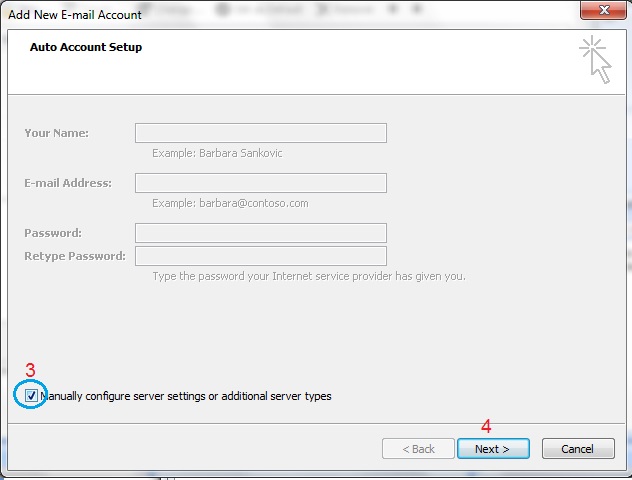This screenshot has width=632, height=480.
Task: Click the Retype Password field
Action: point(260,256)
